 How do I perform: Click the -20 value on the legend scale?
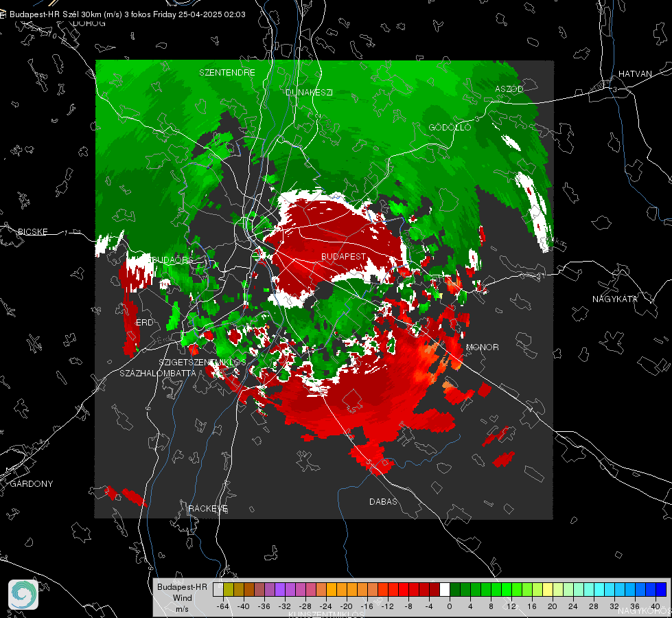(x=346, y=606)
